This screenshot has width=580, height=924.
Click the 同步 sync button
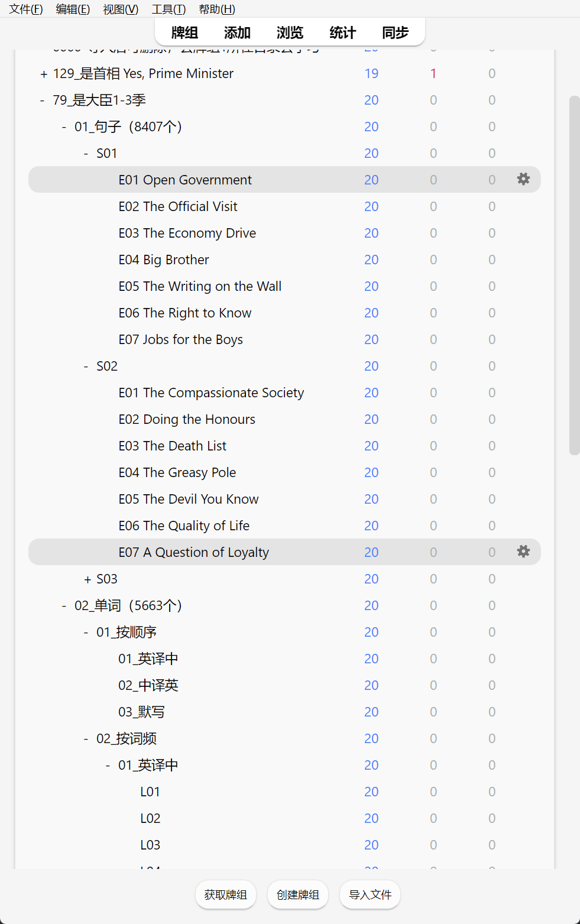coord(395,33)
